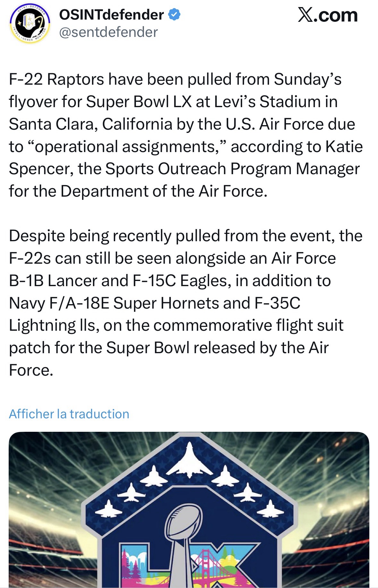Click the blue verified checkmark badge

click(174, 15)
